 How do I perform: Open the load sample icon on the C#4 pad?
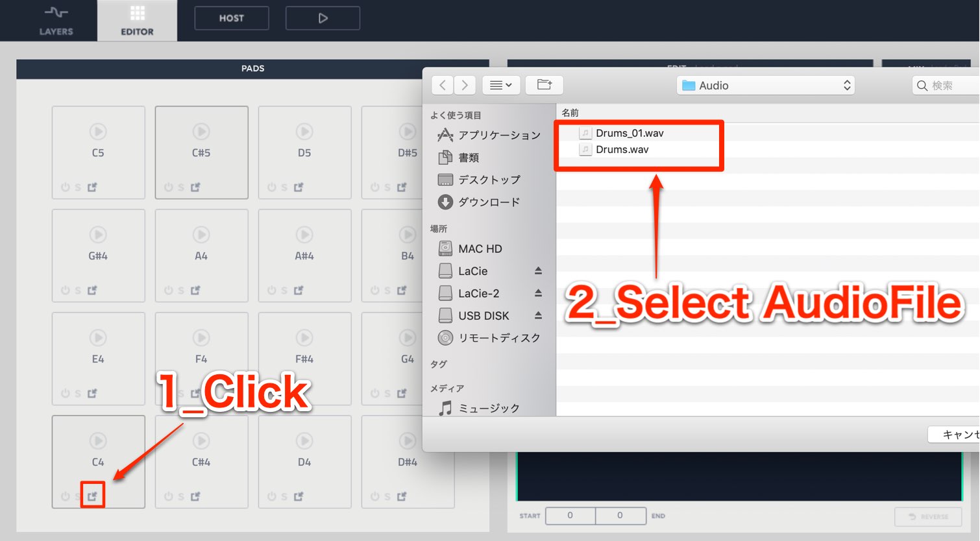195,496
